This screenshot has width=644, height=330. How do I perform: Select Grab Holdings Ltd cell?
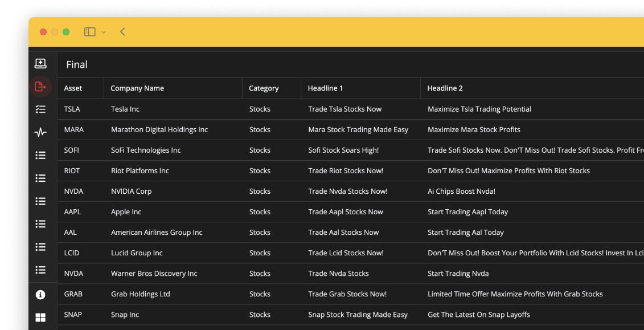coord(141,294)
